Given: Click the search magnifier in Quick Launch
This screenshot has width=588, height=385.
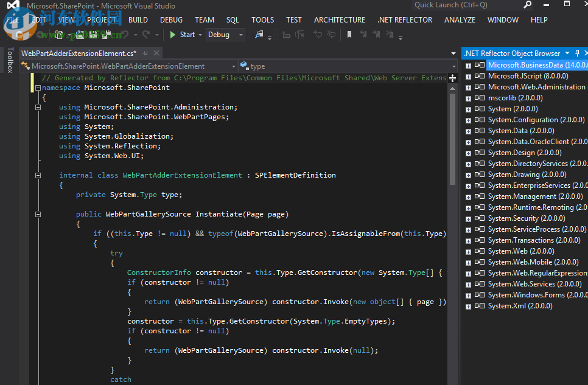Looking at the screenshot, I should [x=527, y=5].
